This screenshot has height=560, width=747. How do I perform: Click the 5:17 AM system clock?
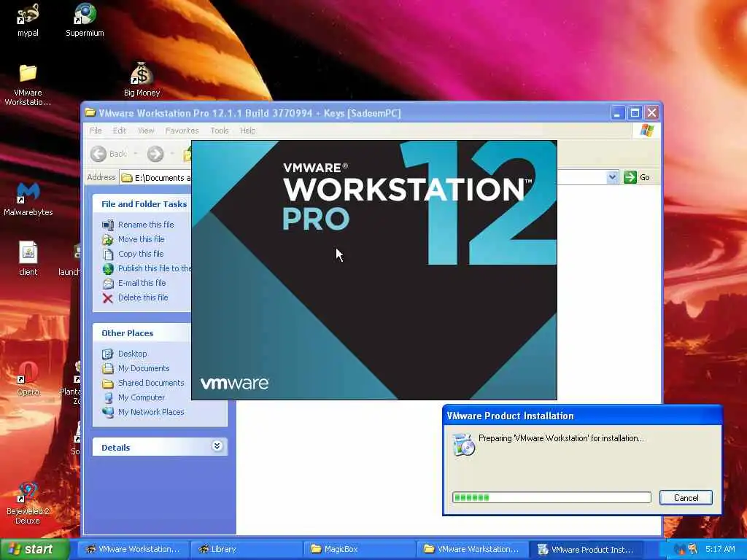coord(720,549)
